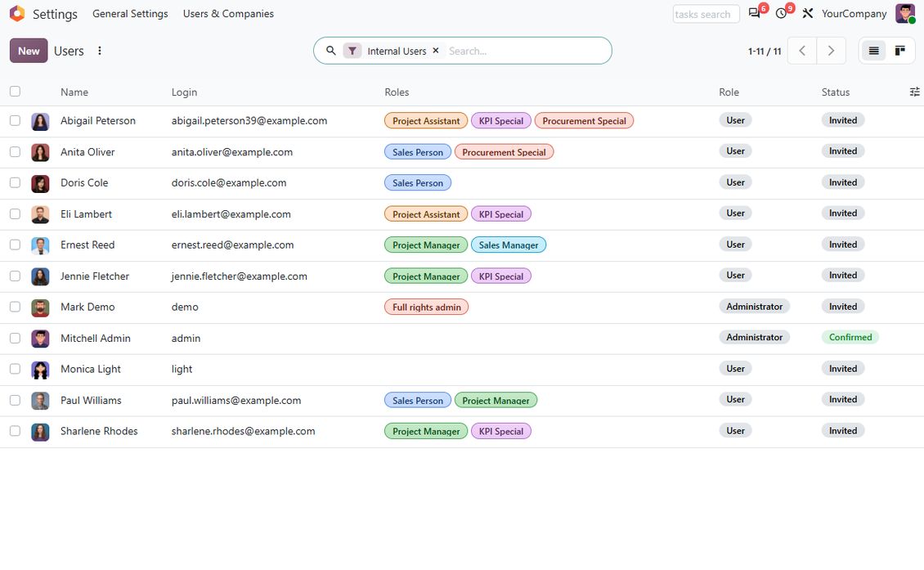
Task: Select Monica Light's row checkbox
Action: [x=15, y=369]
